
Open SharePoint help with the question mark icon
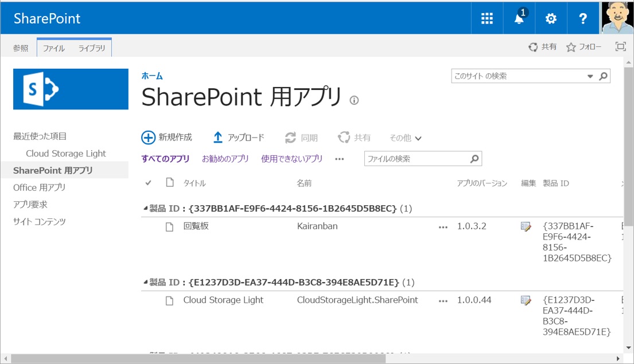click(583, 18)
